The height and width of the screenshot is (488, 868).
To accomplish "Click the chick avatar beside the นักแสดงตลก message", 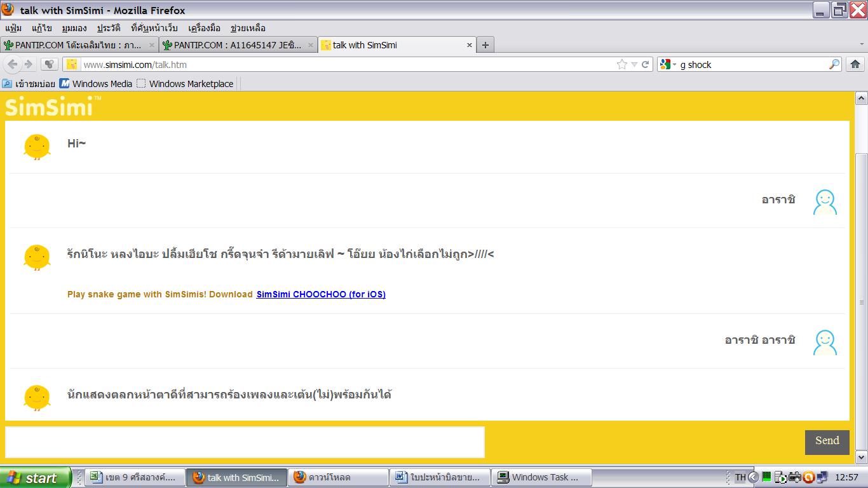I will coord(37,397).
